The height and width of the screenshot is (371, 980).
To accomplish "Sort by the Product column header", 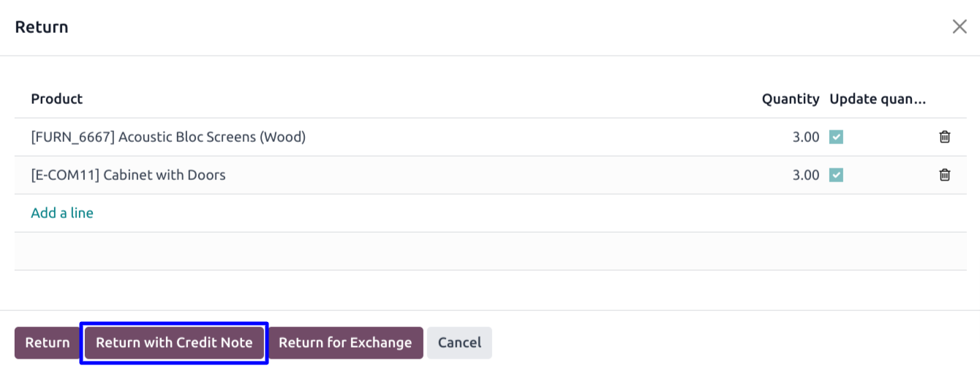I will click(57, 99).
